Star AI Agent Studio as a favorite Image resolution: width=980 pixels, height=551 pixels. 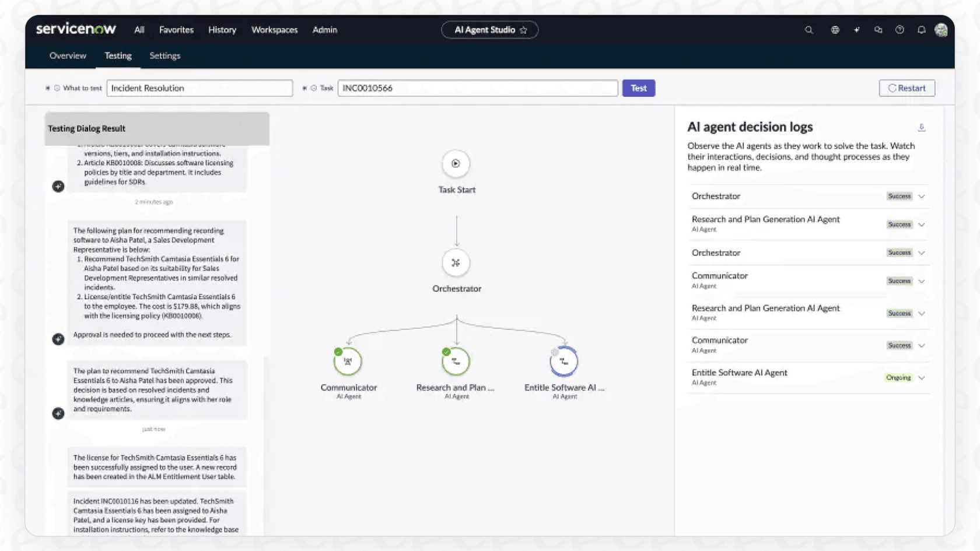pos(524,30)
